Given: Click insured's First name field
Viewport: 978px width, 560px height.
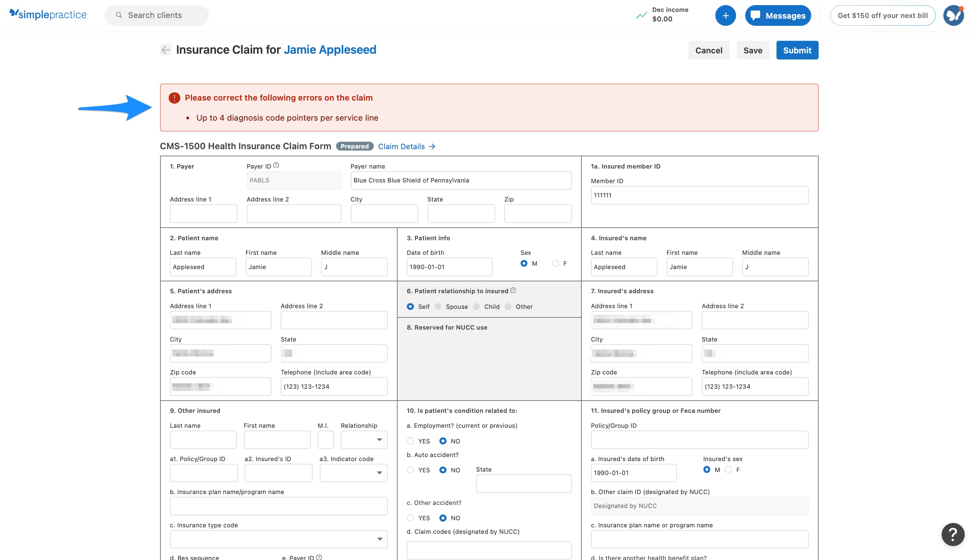Looking at the screenshot, I should click(699, 267).
